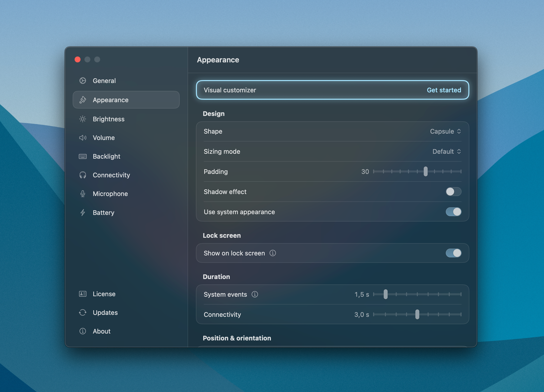Click the info icon beside System events

[255, 294]
